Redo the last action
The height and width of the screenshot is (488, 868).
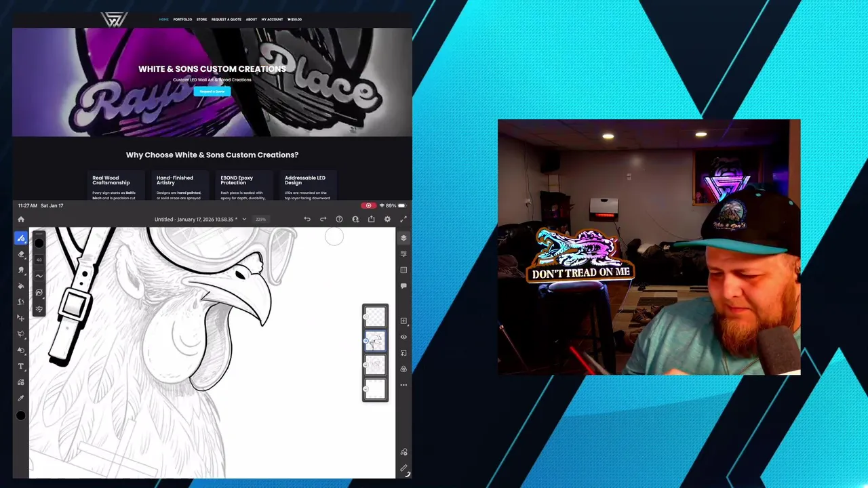323,219
